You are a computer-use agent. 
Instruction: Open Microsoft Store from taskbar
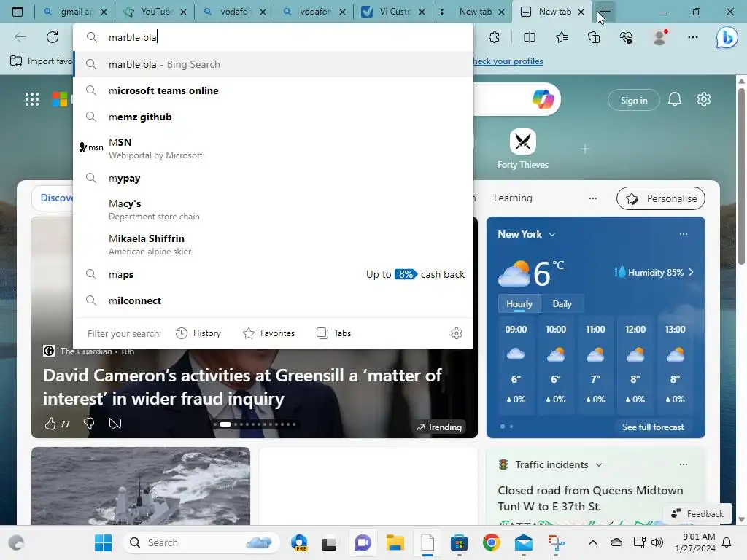pos(460,542)
